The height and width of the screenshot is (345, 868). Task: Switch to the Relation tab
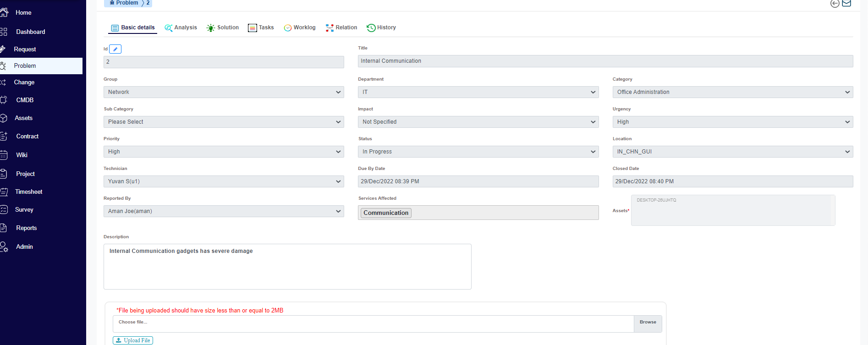click(x=341, y=27)
